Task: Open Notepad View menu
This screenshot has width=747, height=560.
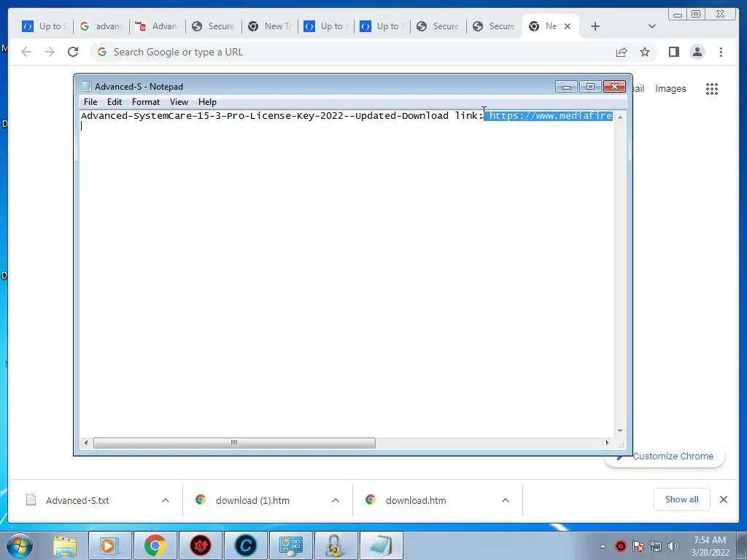Action: tap(179, 102)
